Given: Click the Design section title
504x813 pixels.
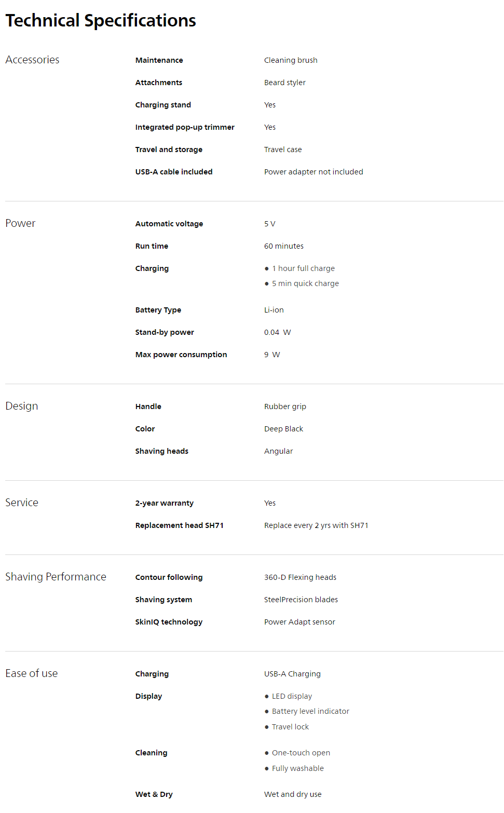Looking at the screenshot, I should (22, 406).
